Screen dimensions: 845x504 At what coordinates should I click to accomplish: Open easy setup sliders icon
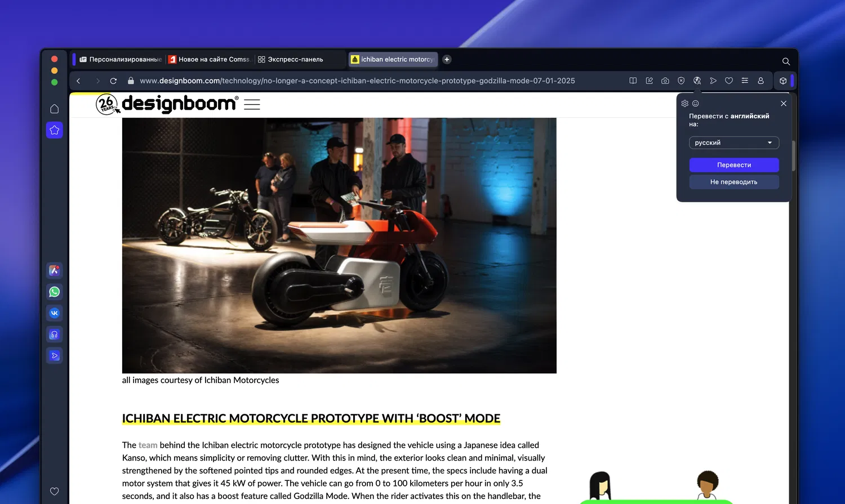tap(745, 81)
